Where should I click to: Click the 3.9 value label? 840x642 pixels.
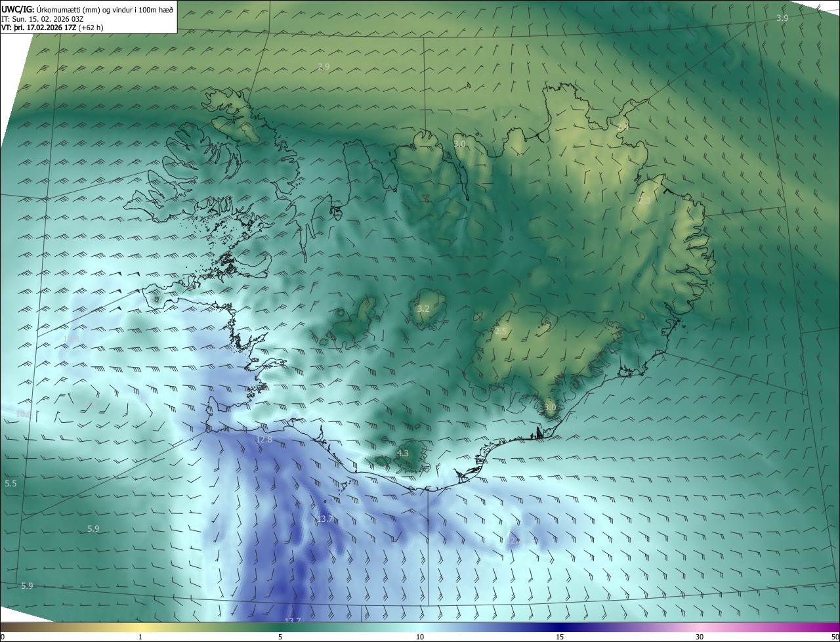pyautogui.click(x=782, y=18)
